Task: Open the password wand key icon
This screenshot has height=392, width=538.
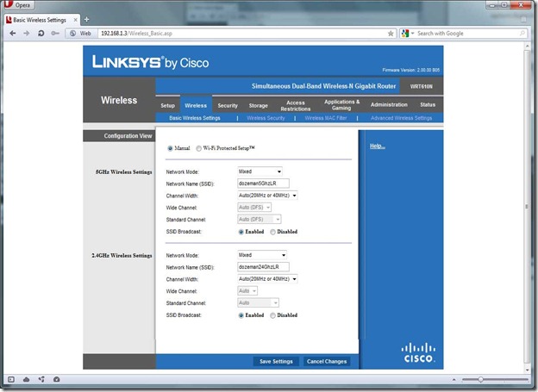Action: coord(55,34)
